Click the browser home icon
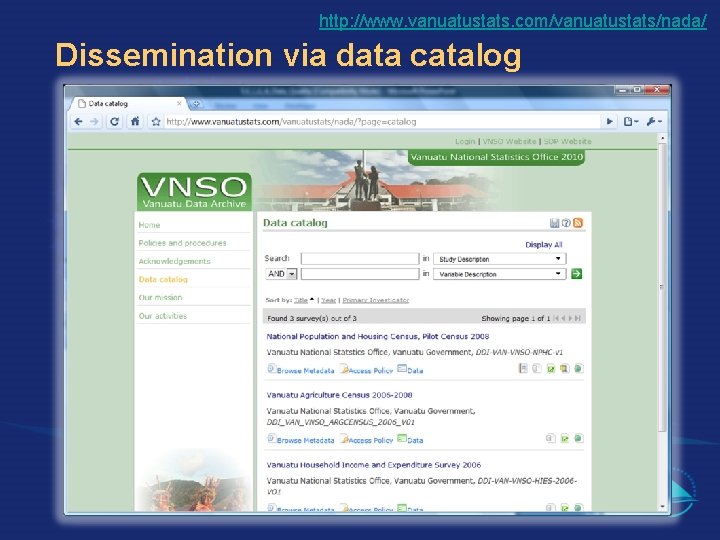The image size is (720, 540). (135, 122)
